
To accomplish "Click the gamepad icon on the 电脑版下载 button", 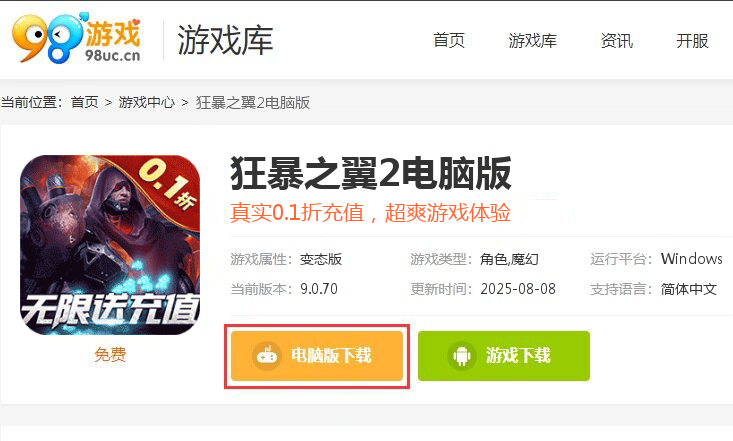I will click(267, 356).
